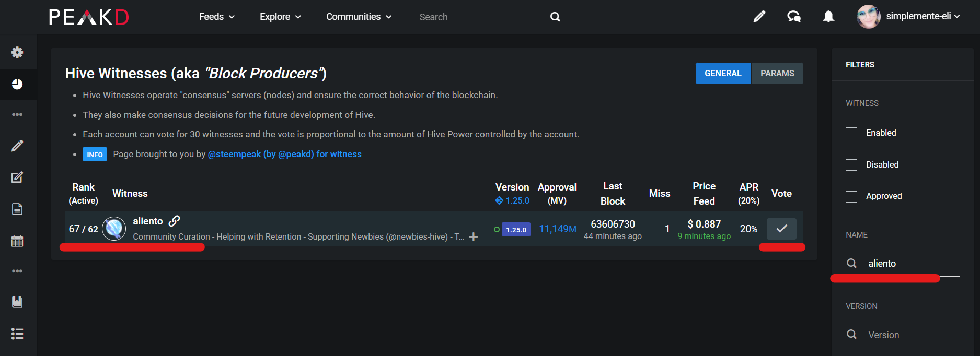Open the @steempeak witness link
This screenshot has height=356, width=980.
click(x=284, y=154)
